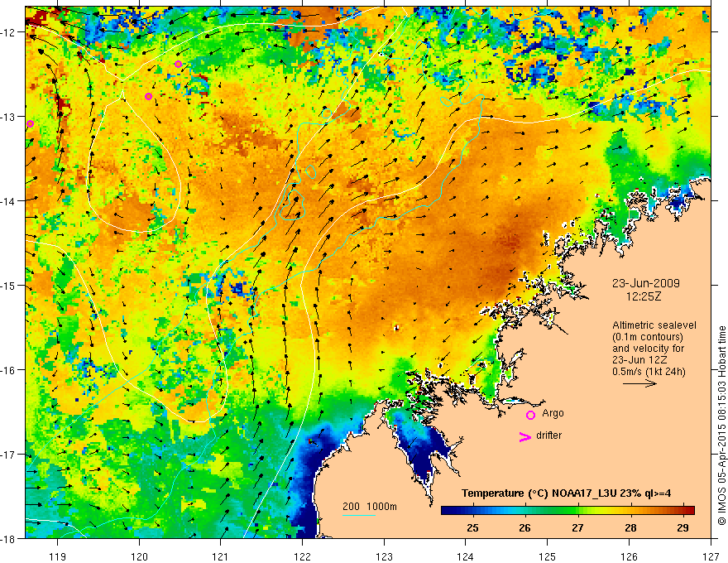
Task: Click the IMOS copyright timestamp text
Action: (722, 425)
